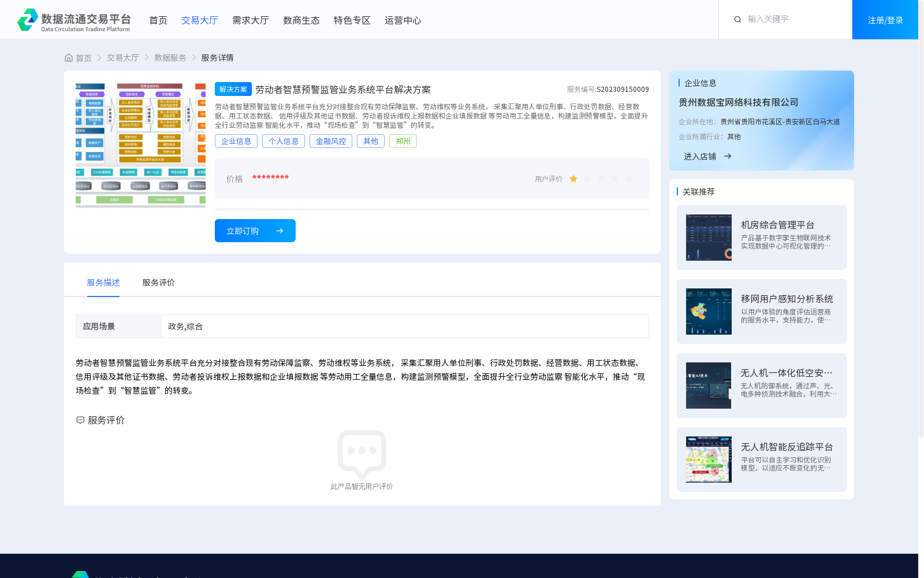The width and height of the screenshot is (924, 578).
Task: Click the platform logo icon
Action: coord(28,20)
